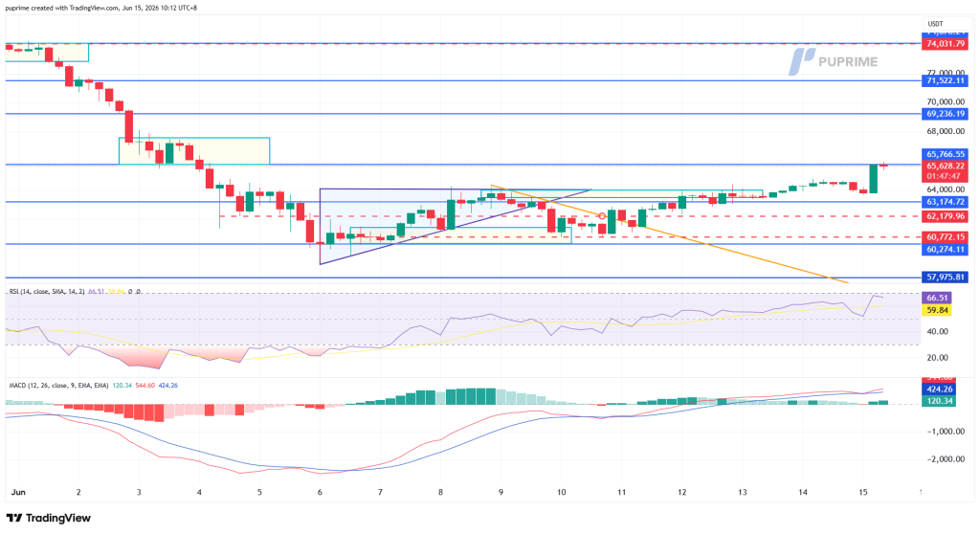The image size is (980, 534).
Task: Click the 65,766.55 blue price label
Action: (x=945, y=154)
